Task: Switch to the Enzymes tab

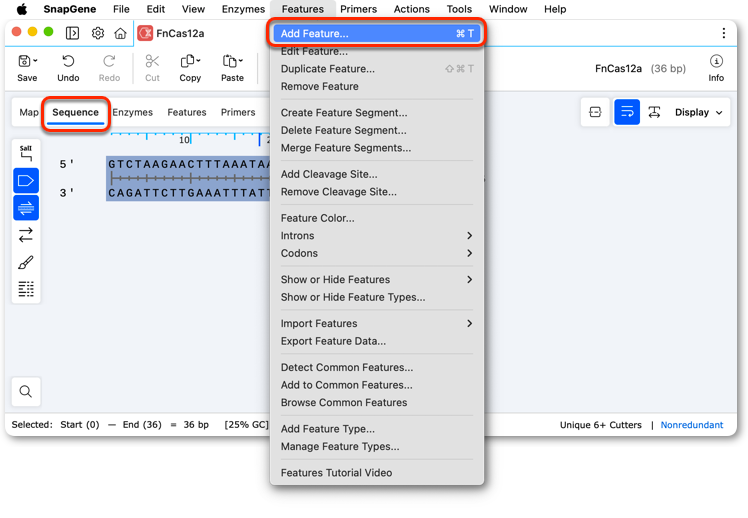Action: tap(133, 113)
